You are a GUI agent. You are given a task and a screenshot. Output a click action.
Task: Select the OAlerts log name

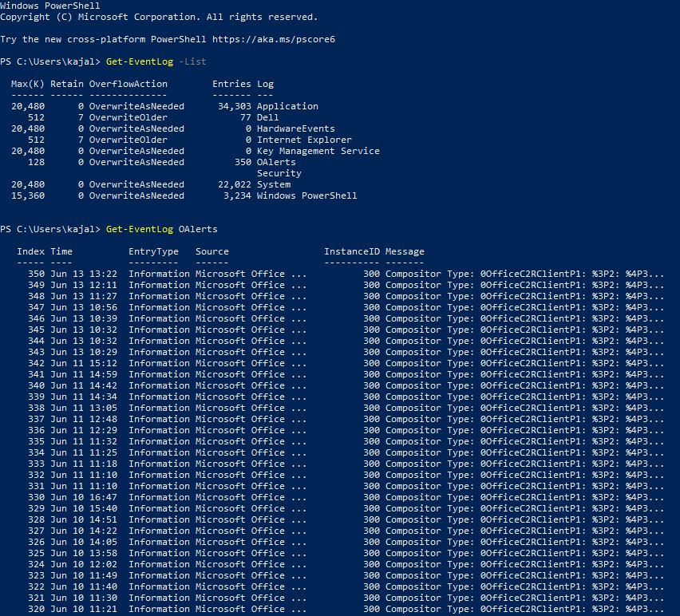coord(278,161)
